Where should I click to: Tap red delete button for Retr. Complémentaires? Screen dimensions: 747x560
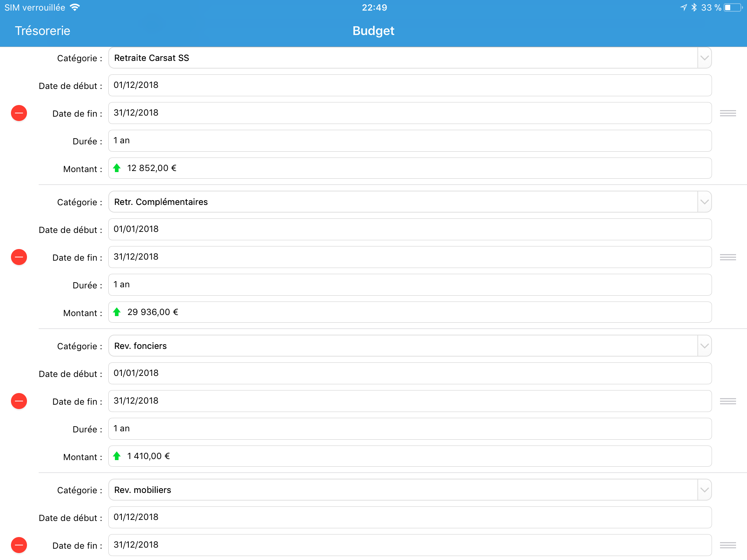click(19, 257)
